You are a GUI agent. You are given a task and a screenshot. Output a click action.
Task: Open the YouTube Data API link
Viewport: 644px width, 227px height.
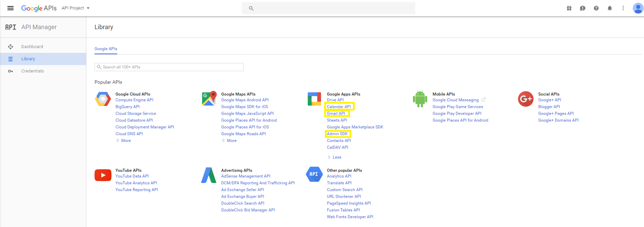(132, 176)
